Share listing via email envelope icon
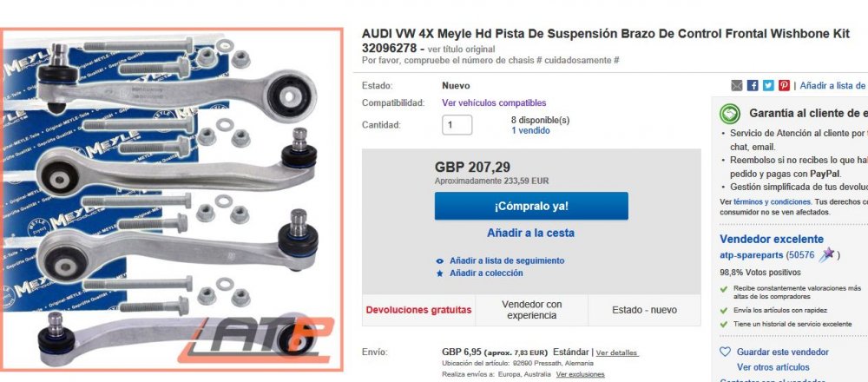 tap(736, 85)
